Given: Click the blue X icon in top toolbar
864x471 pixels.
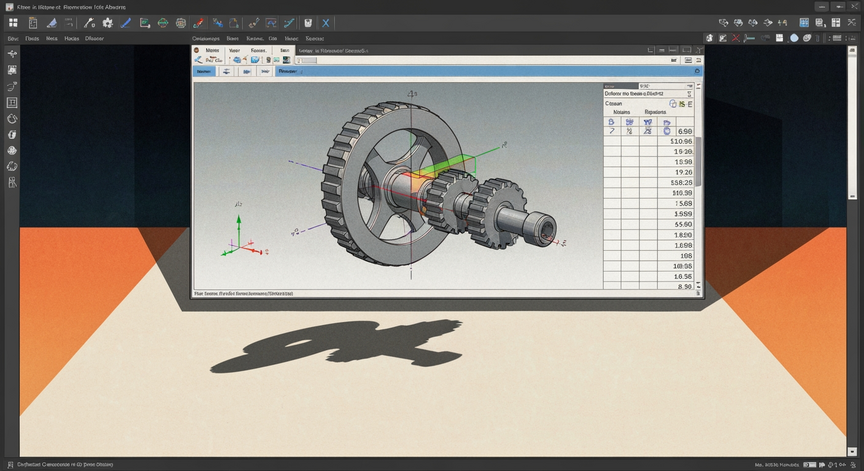Looking at the screenshot, I should tap(326, 23).
